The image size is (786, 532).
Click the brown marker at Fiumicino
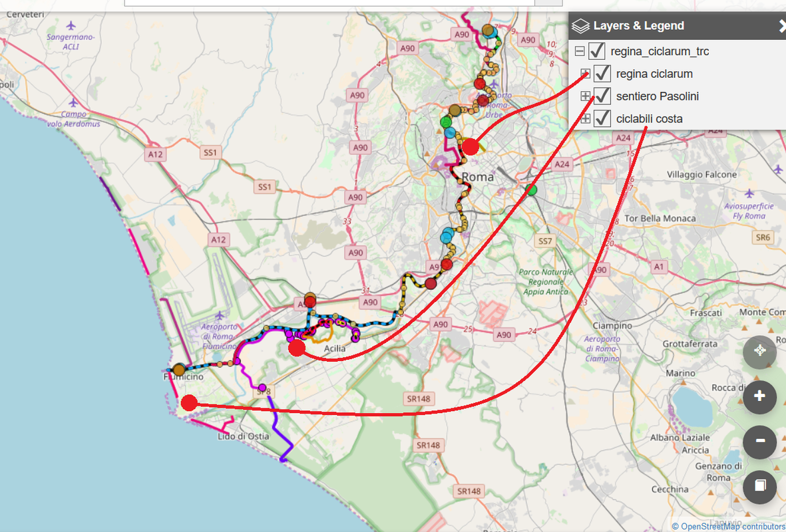click(179, 370)
